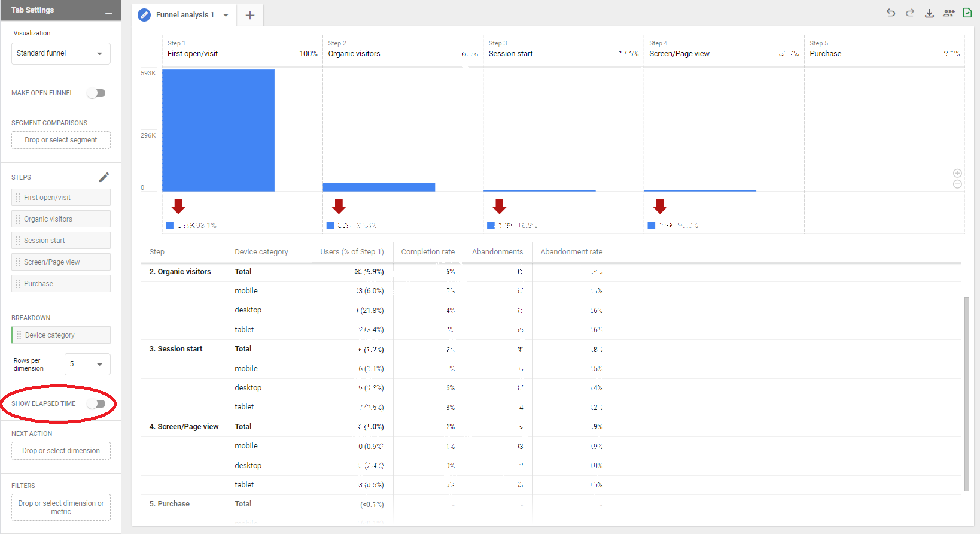Click the blue First open/visit funnel bar
The width and height of the screenshot is (980, 534).
click(x=218, y=131)
